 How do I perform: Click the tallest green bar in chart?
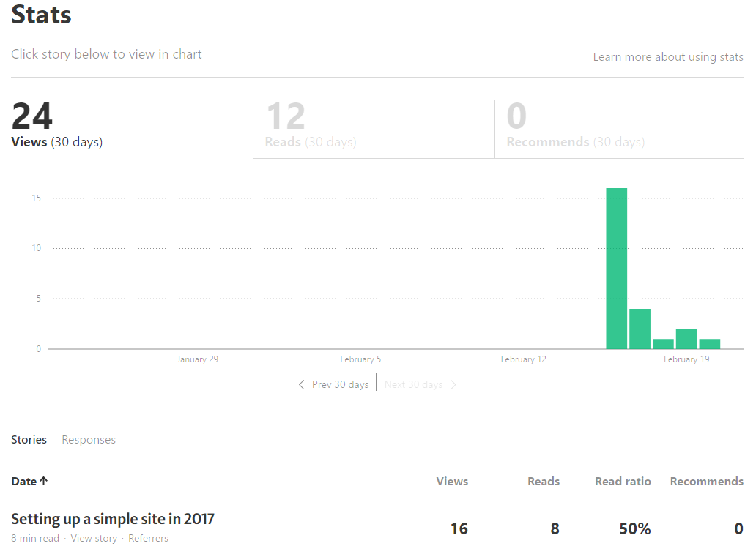coord(616,269)
